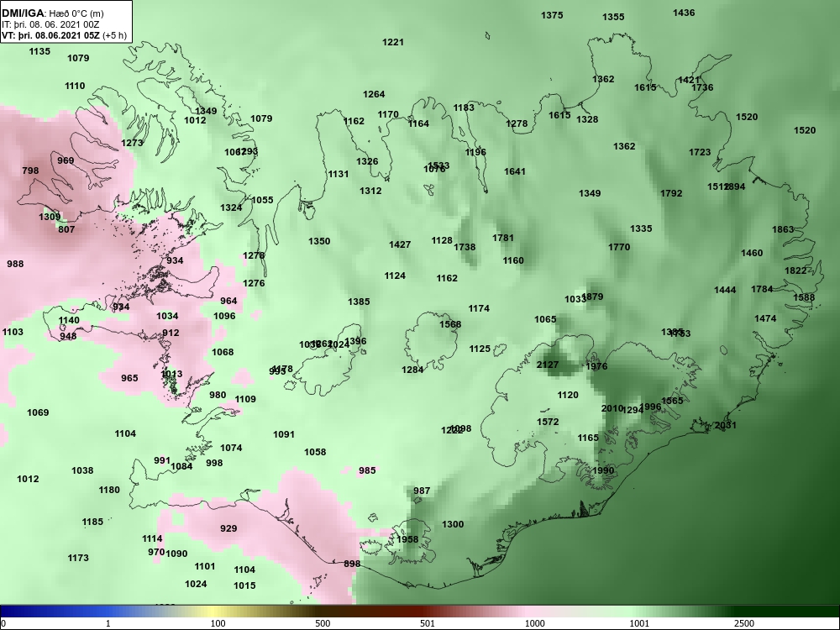Image resolution: width=840 pixels, height=630 pixels.
Task: Click the 1641 map value
Action: tap(515, 172)
